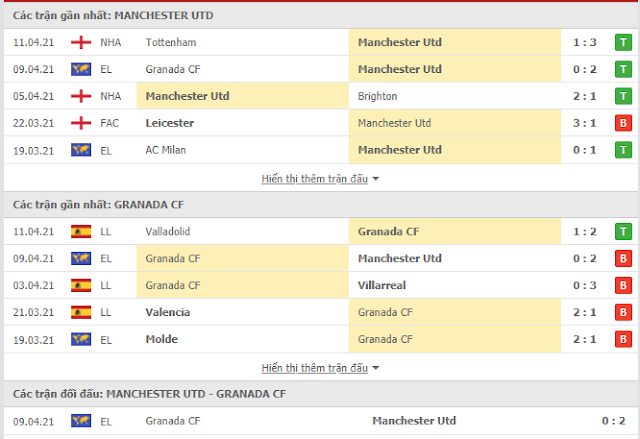This screenshot has width=640, height=439.
Task: Expand more Manchester Utd matches link
Action: tap(315, 179)
